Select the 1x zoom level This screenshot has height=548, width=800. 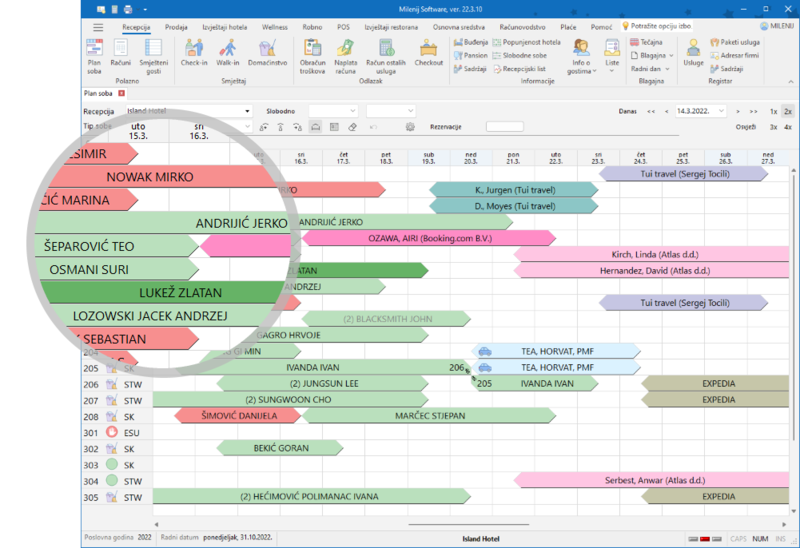(x=773, y=111)
